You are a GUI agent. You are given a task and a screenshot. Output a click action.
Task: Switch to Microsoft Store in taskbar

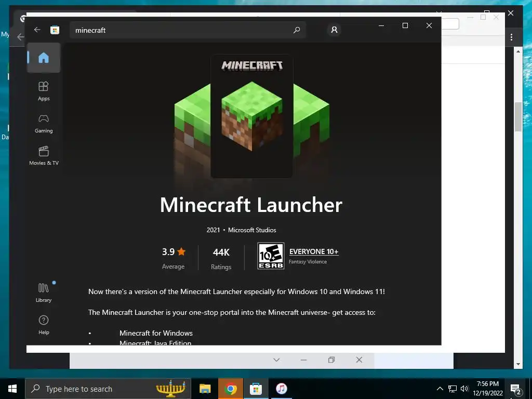tap(256, 389)
